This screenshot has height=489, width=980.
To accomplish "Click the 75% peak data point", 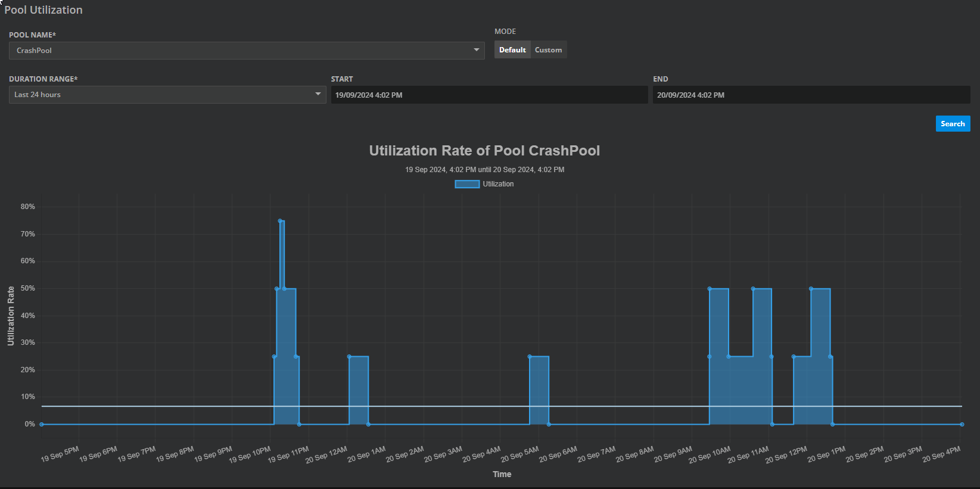I will click(x=280, y=221).
